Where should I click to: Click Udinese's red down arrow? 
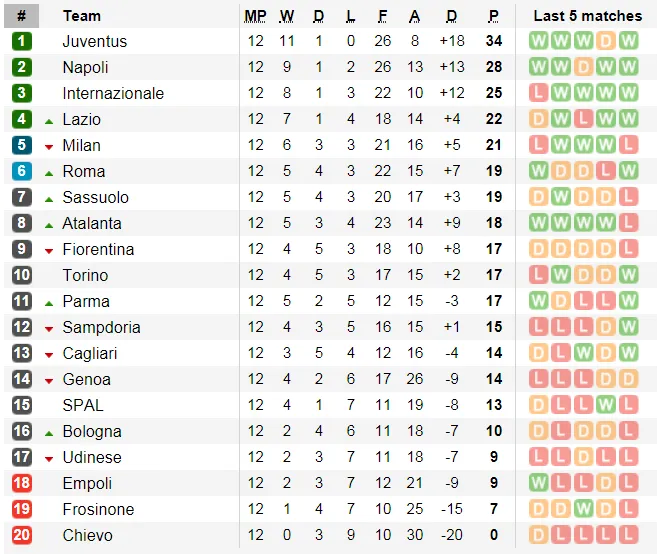pos(49,459)
